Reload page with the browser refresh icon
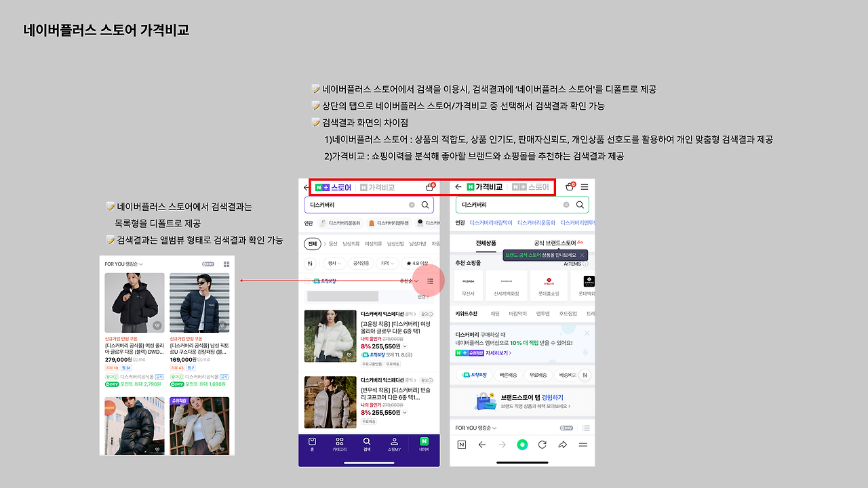This screenshot has height=488, width=868. tap(542, 445)
